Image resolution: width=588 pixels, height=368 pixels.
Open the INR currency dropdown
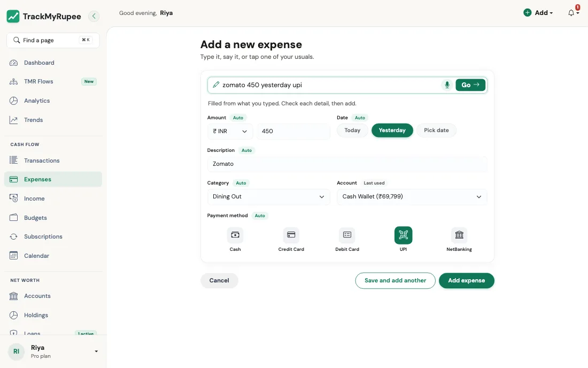click(230, 131)
